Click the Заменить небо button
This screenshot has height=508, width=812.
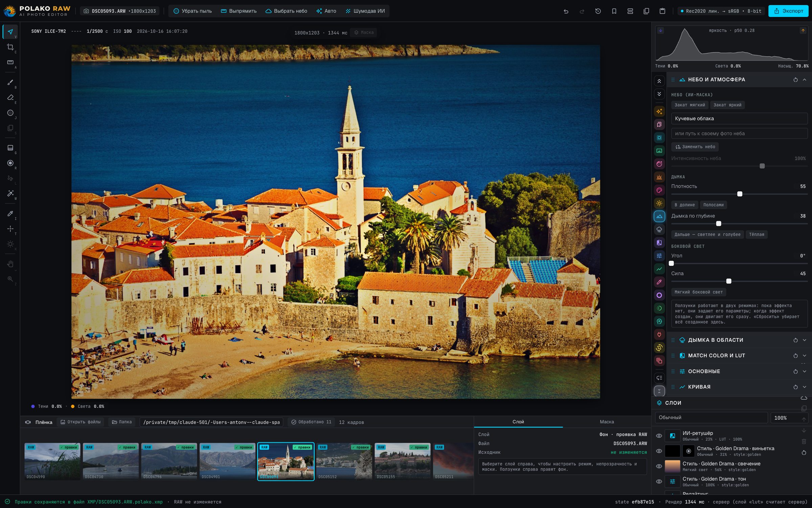tap(695, 147)
